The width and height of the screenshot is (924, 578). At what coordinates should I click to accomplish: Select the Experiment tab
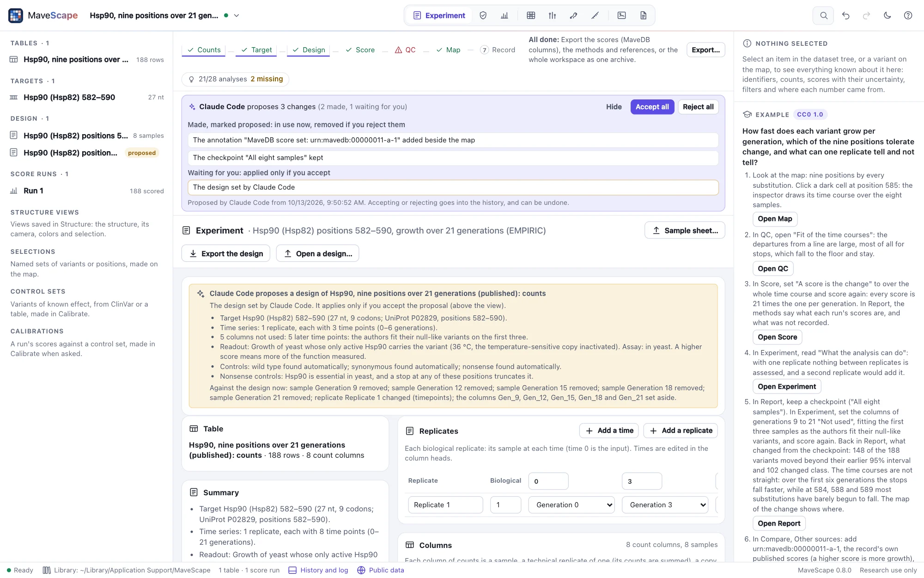pos(439,15)
